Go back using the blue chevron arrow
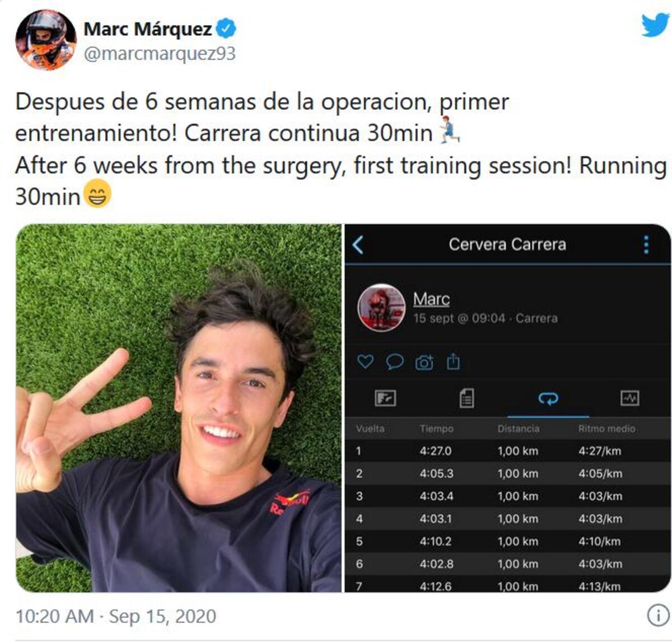Image resolution: width=672 pixels, height=642 pixels. point(358,245)
